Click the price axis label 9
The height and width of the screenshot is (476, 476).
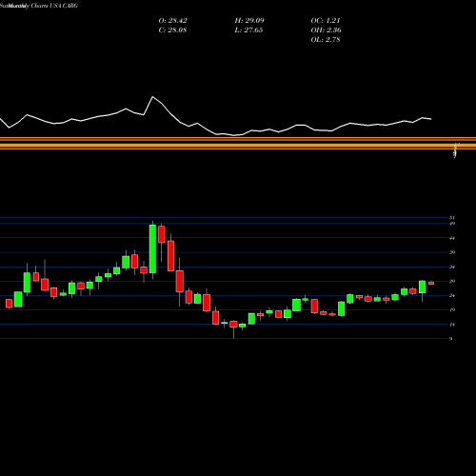tap(451, 339)
